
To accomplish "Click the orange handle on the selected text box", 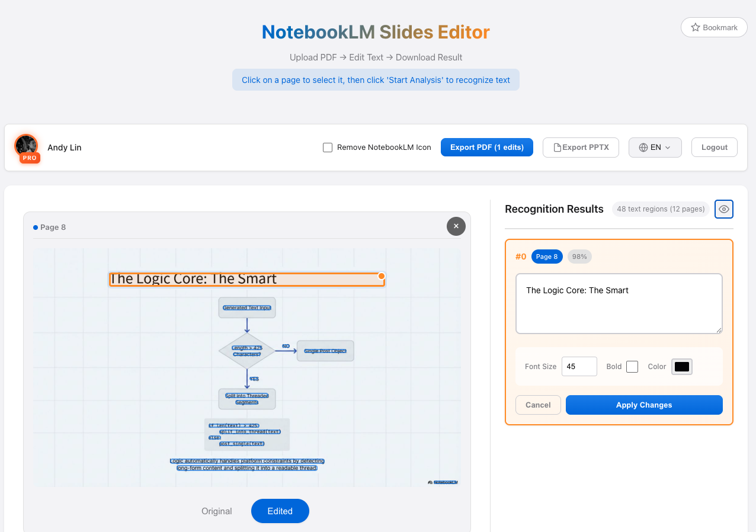I will point(381,276).
